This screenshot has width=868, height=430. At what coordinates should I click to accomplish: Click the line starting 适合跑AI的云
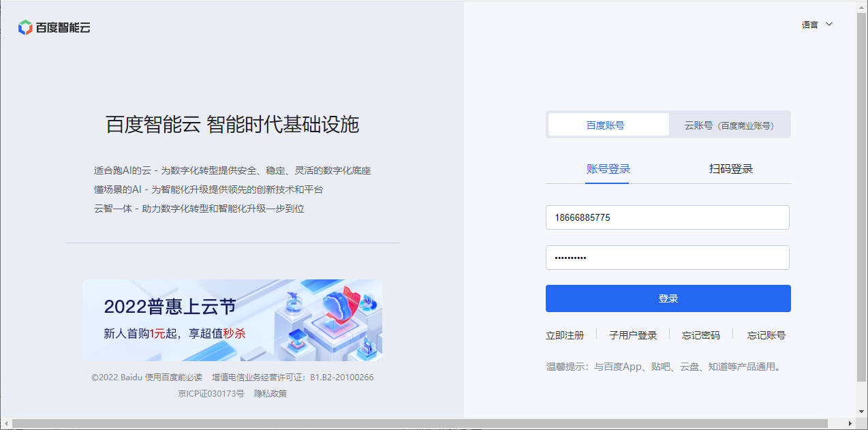(232, 170)
